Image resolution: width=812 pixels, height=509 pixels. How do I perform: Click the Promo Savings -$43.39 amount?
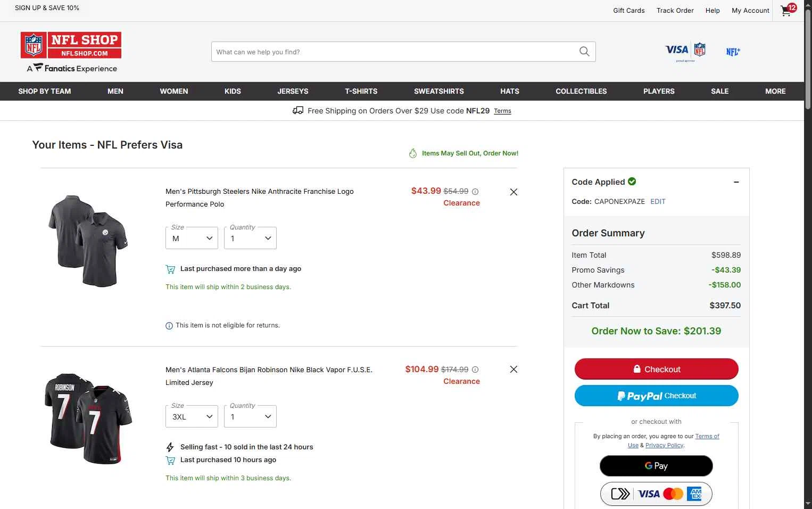click(x=726, y=270)
